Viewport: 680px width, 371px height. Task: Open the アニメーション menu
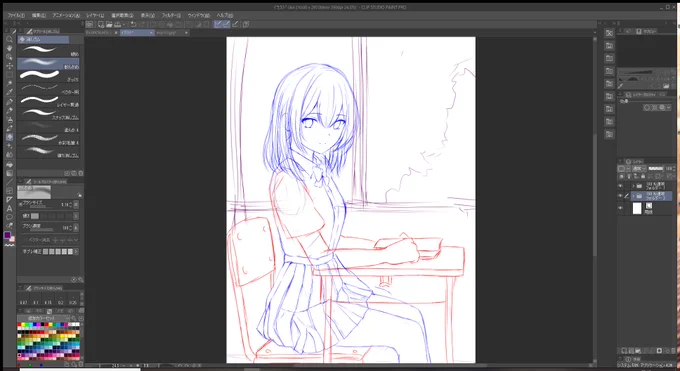pos(66,15)
